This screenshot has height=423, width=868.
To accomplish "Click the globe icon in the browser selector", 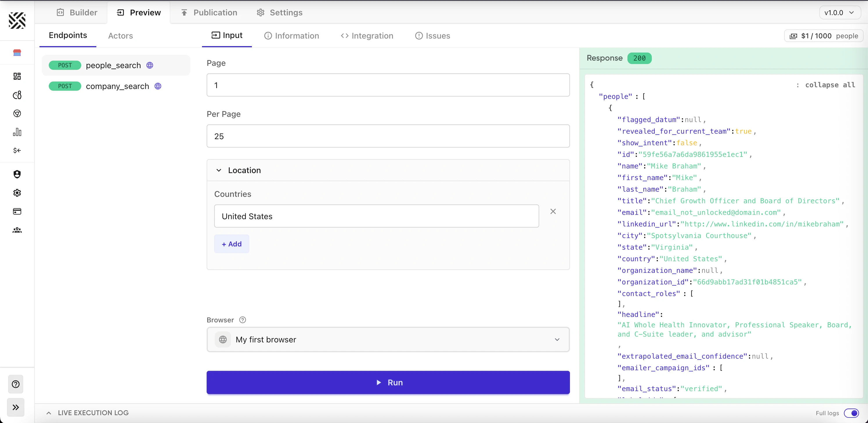I will click(223, 340).
